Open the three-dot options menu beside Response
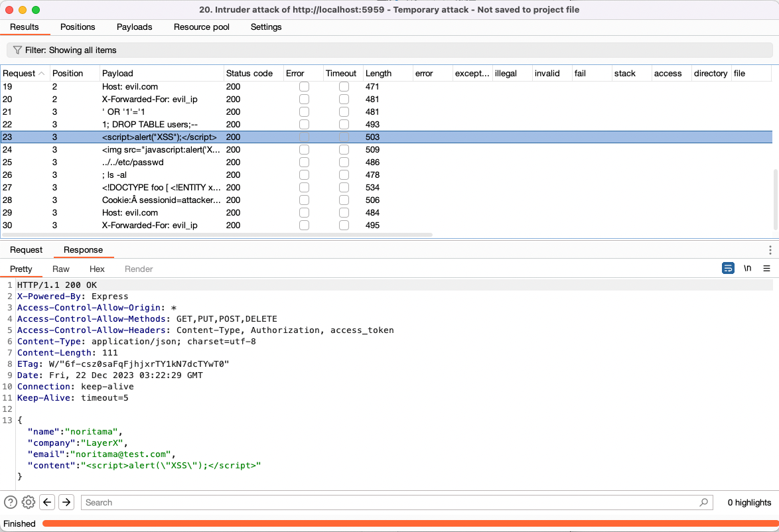The height and width of the screenshot is (532, 779). tap(770, 250)
